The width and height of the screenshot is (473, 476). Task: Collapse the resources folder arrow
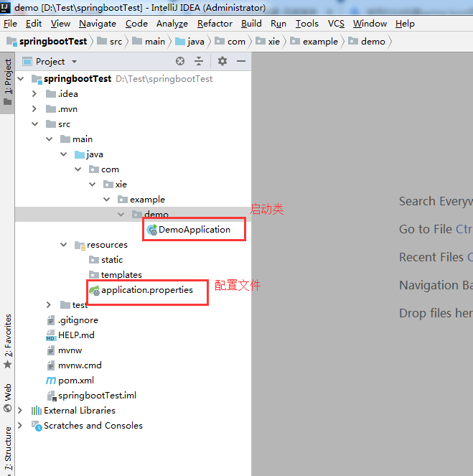(x=63, y=245)
